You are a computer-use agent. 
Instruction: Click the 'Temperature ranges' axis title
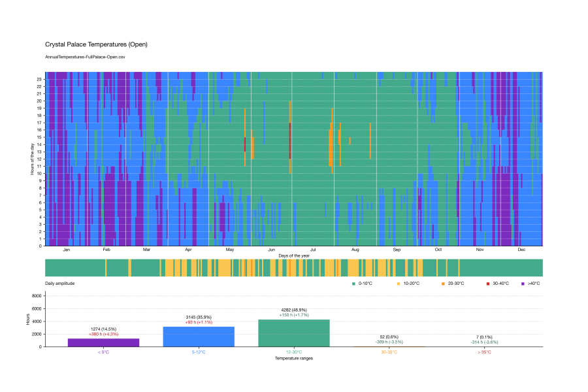tap(294, 358)
